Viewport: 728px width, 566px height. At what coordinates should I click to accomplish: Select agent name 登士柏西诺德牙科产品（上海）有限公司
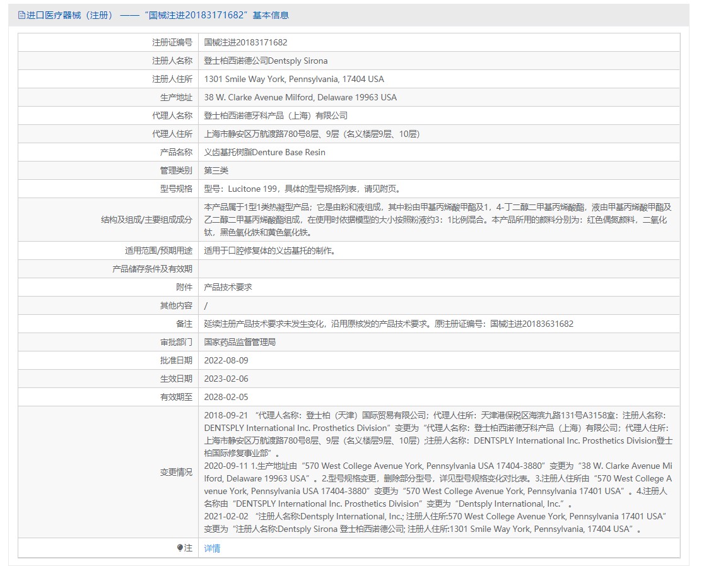(276, 115)
